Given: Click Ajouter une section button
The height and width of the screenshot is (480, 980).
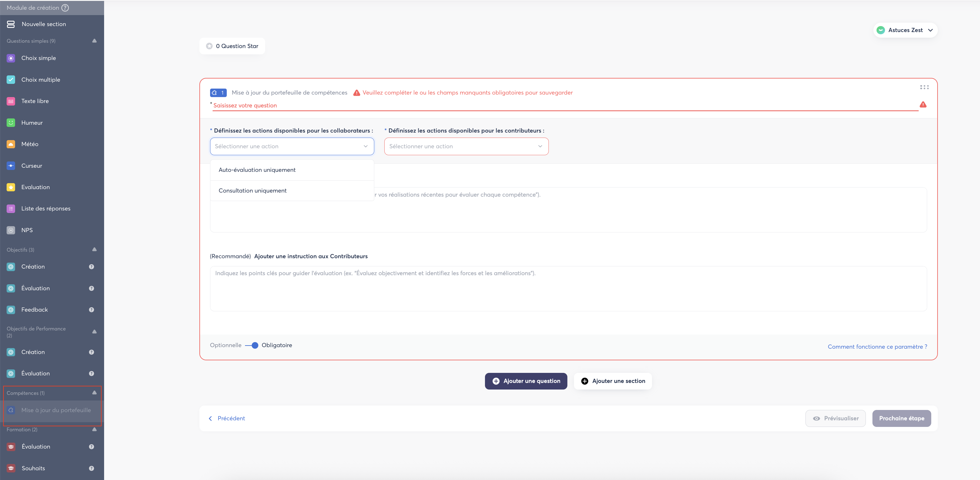Looking at the screenshot, I should (x=613, y=381).
